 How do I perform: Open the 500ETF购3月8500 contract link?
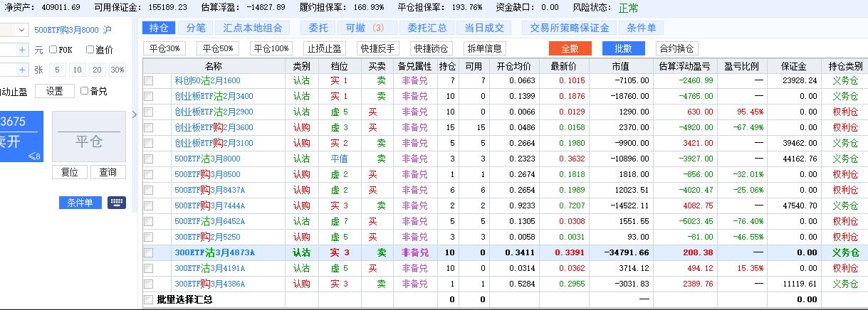click(207, 175)
